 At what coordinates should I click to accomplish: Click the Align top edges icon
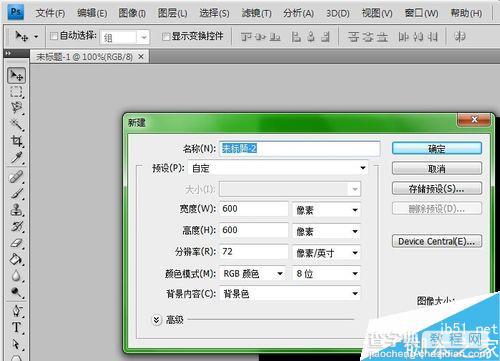(246, 37)
